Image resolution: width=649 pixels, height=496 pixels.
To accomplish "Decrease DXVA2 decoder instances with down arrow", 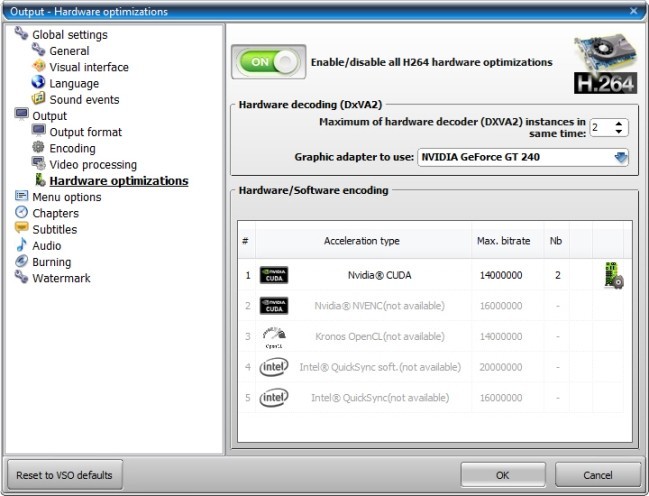I will pyautogui.click(x=620, y=132).
